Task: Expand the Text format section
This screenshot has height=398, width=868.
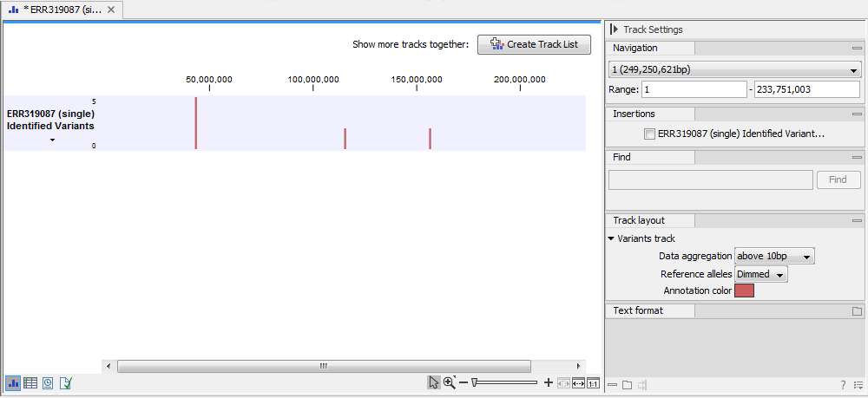Action: tap(857, 311)
